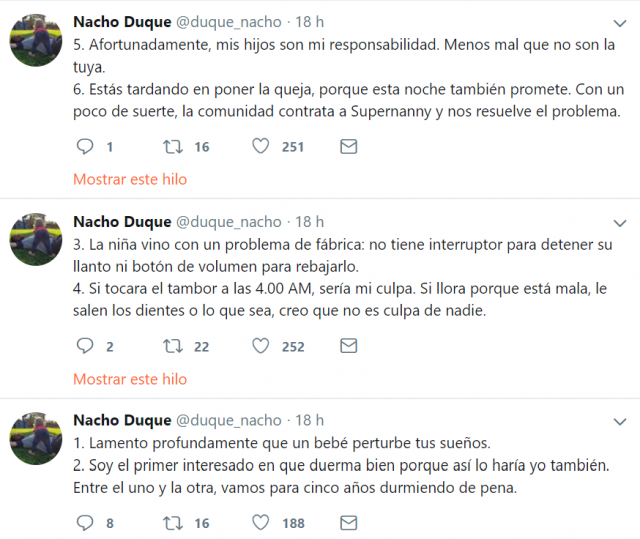Open the avatar thumbnail of the top tweet
Image resolution: width=640 pixels, height=539 pixels.
click(x=37, y=40)
